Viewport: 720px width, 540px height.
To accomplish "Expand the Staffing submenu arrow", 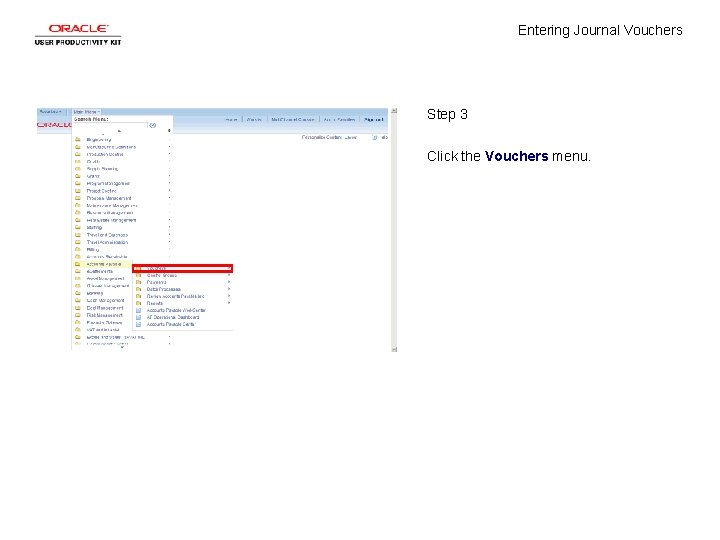I will coord(169,227).
